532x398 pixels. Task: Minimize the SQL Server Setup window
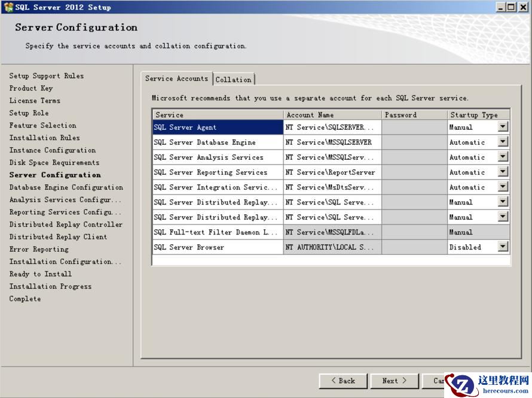click(500, 7)
